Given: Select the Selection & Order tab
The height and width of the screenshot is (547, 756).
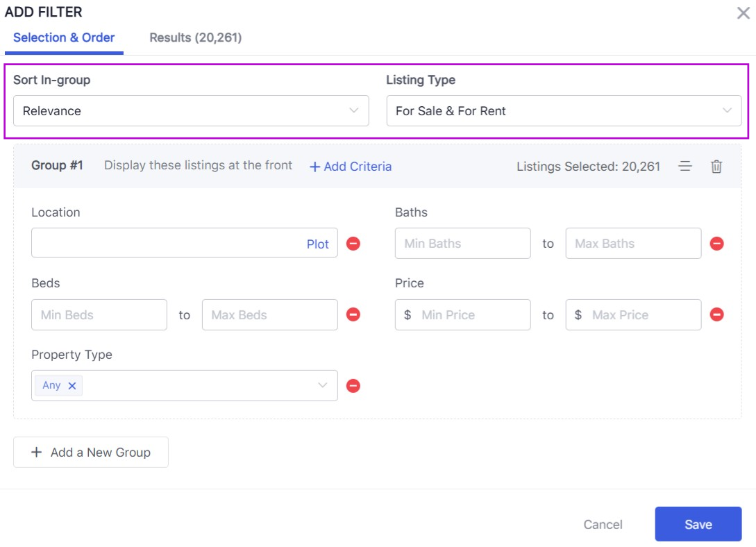Looking at the screenshot, I should point(64,37).
